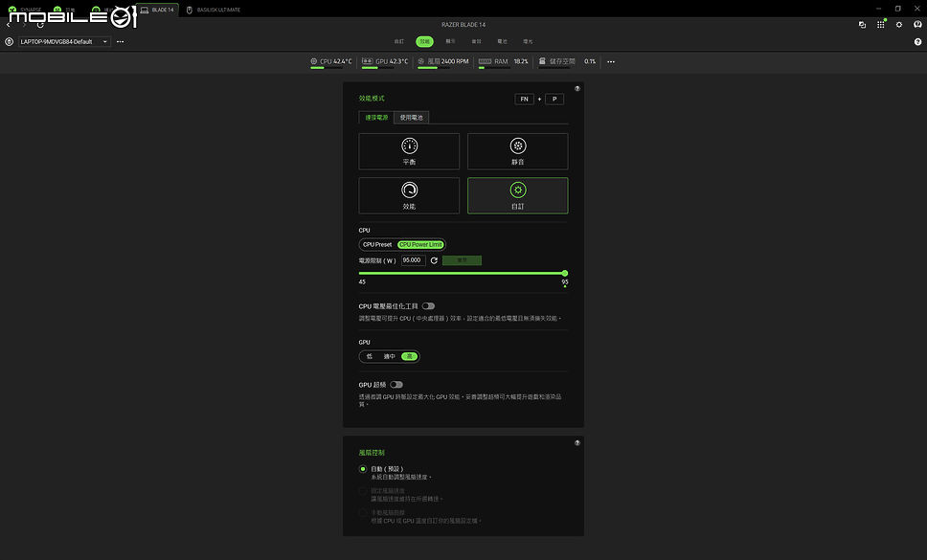Click the question mark help icon below the header
Screen dimensions: 927x560
(917, 42)
